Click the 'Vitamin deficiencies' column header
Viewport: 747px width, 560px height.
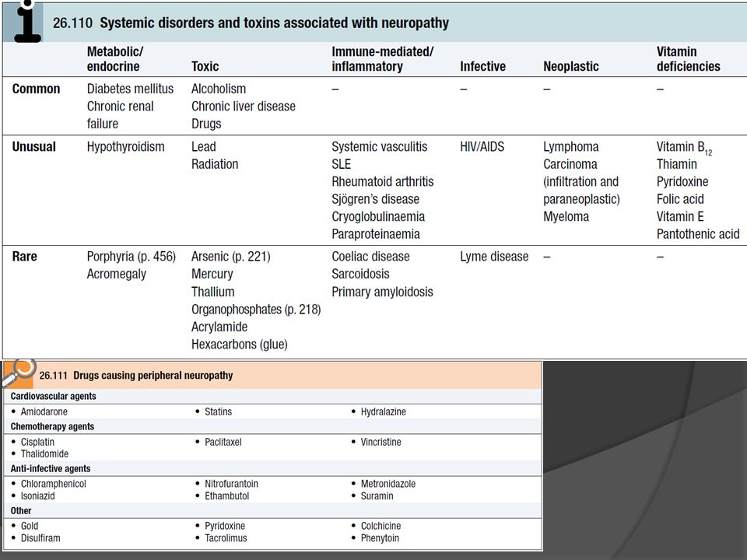[688, 59]
